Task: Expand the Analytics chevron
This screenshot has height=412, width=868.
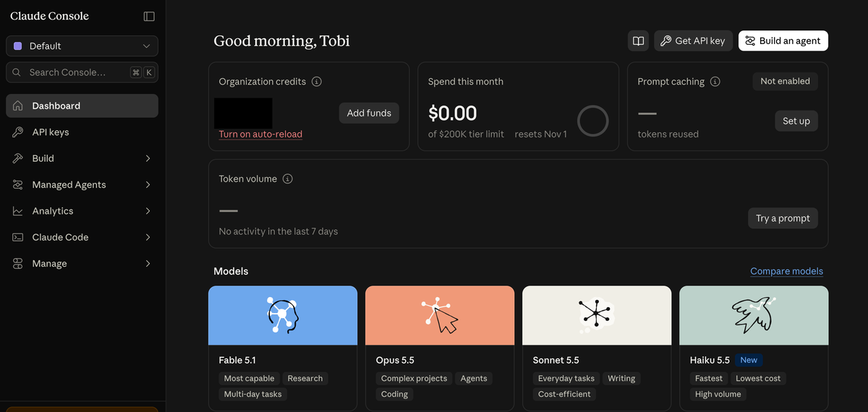Action: [x=148, y=211]
